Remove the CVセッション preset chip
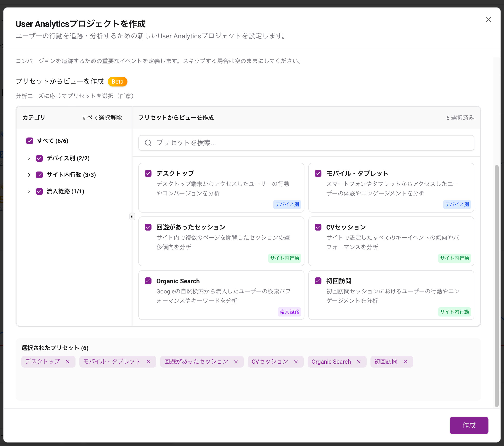This screenshot has height=446, width=504. (x=296, y=362)
